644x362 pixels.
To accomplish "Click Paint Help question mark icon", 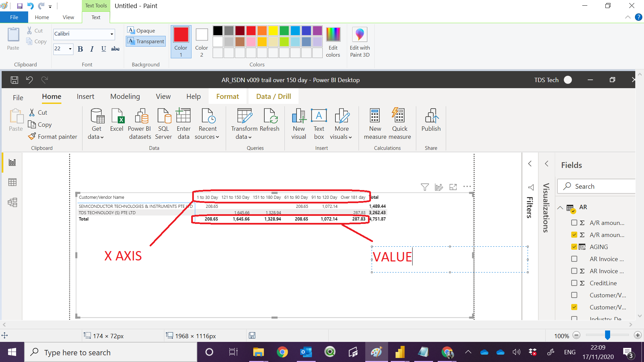I will pos(638,17).
